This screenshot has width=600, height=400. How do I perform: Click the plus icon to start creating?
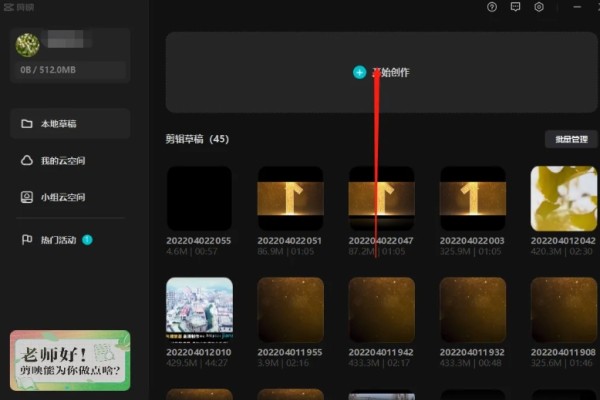[359, 72]
